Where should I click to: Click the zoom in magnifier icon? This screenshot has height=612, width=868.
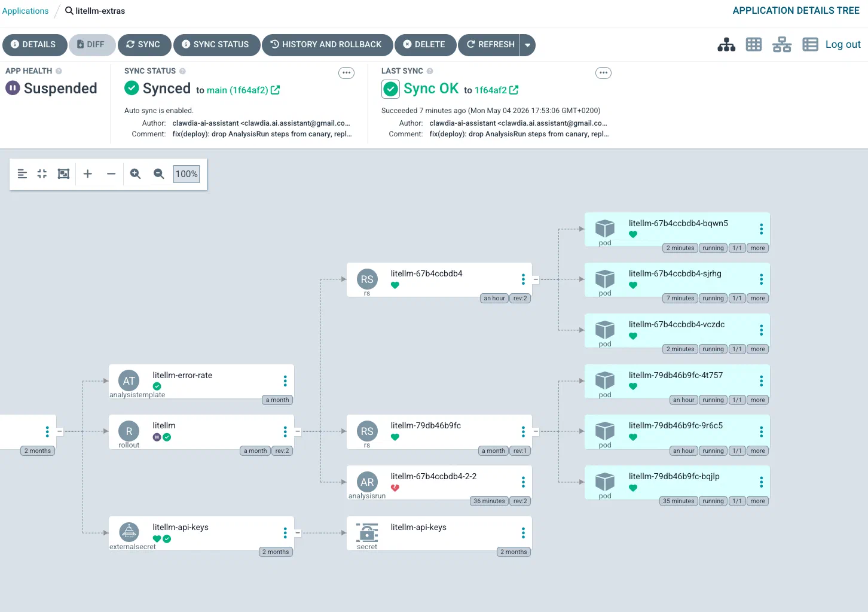(136, 173)
